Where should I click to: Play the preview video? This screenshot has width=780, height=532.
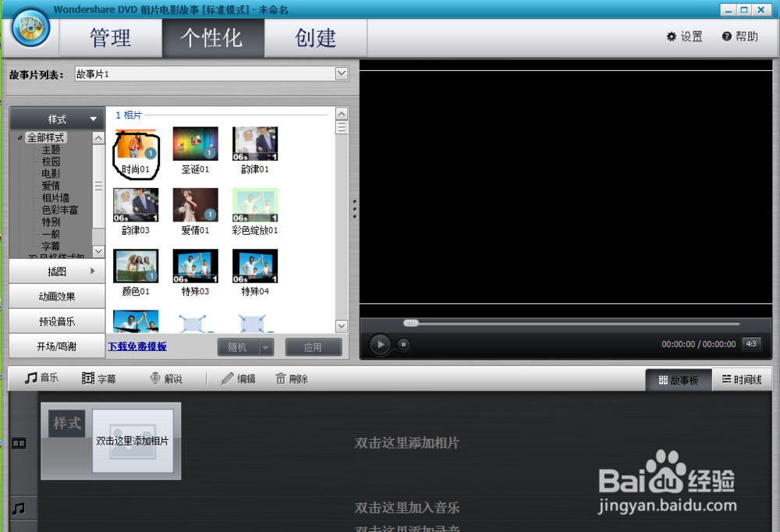(x=380, y=344)
